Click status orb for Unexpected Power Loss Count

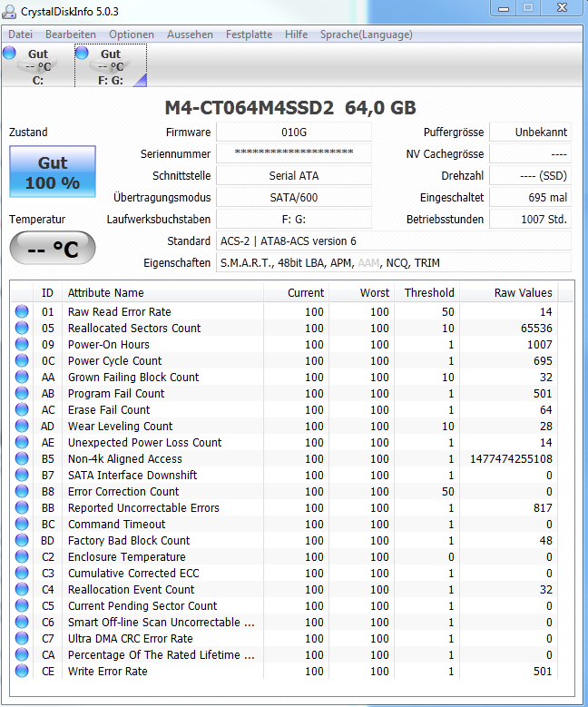(x=22, y=442)
